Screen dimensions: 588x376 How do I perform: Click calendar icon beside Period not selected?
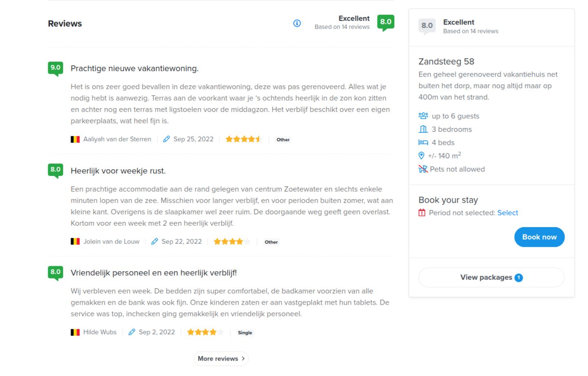click(x=422, y=213)
